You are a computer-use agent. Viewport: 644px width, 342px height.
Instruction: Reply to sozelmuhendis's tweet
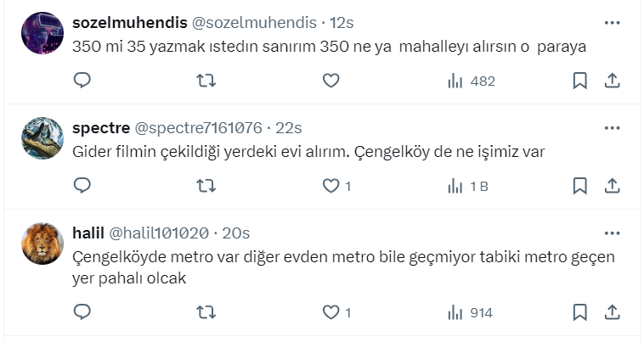tap(82, 81)
